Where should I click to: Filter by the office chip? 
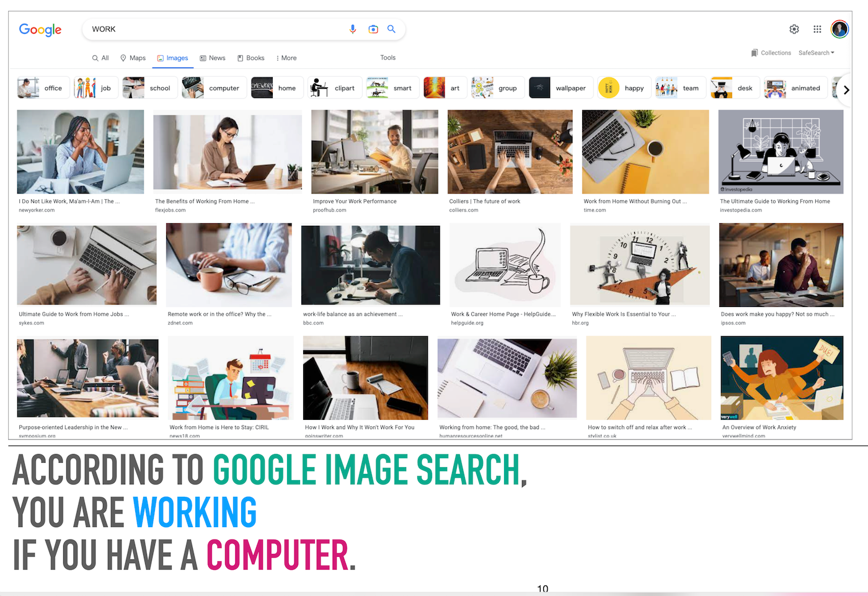click(x=42, y=88)
